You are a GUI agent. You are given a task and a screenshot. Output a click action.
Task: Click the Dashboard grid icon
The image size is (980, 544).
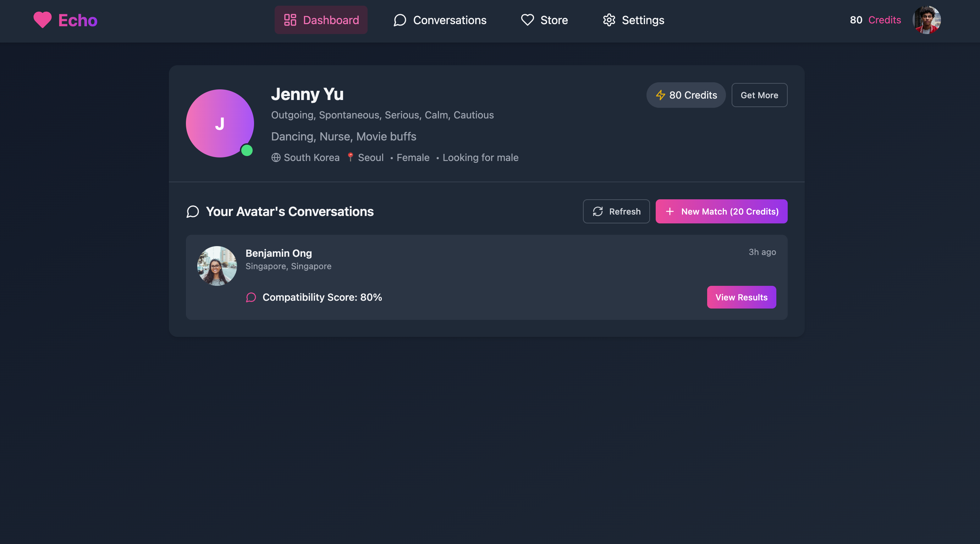coord(290,20)
